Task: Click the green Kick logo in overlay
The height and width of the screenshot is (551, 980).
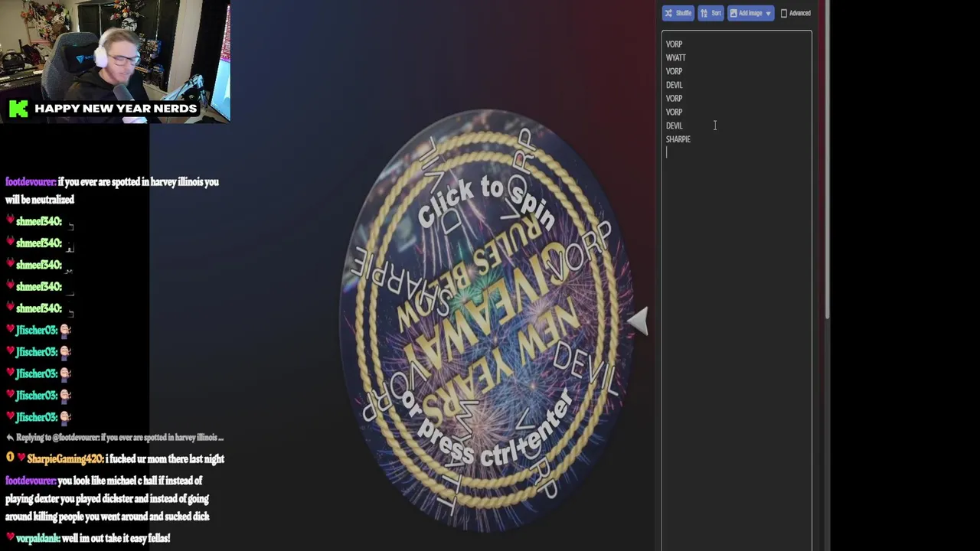Action: coord(18,109)
